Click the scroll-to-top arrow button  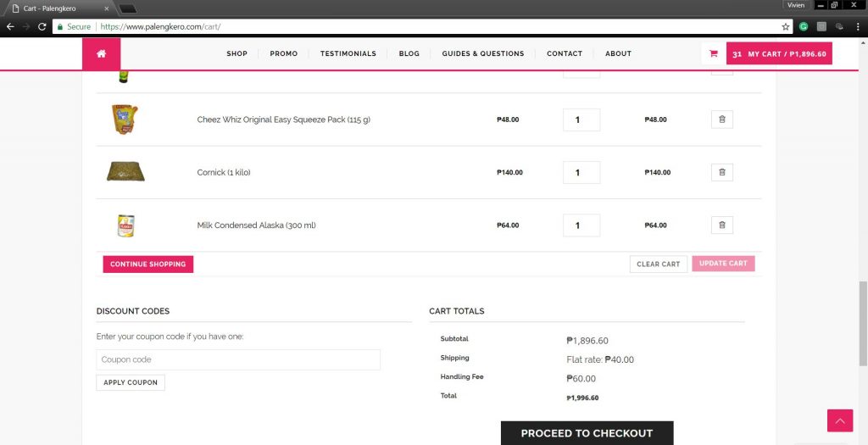(x=839, y=420)
